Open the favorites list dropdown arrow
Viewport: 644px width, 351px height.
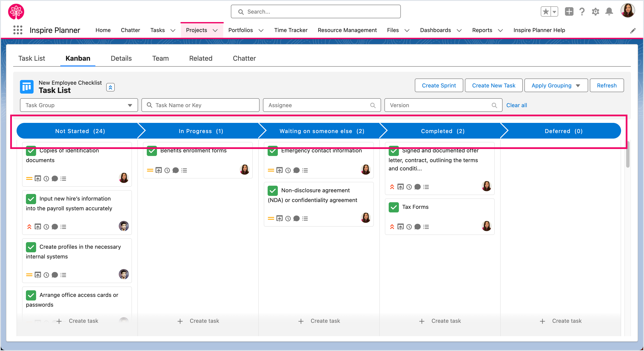coord(555,11)
